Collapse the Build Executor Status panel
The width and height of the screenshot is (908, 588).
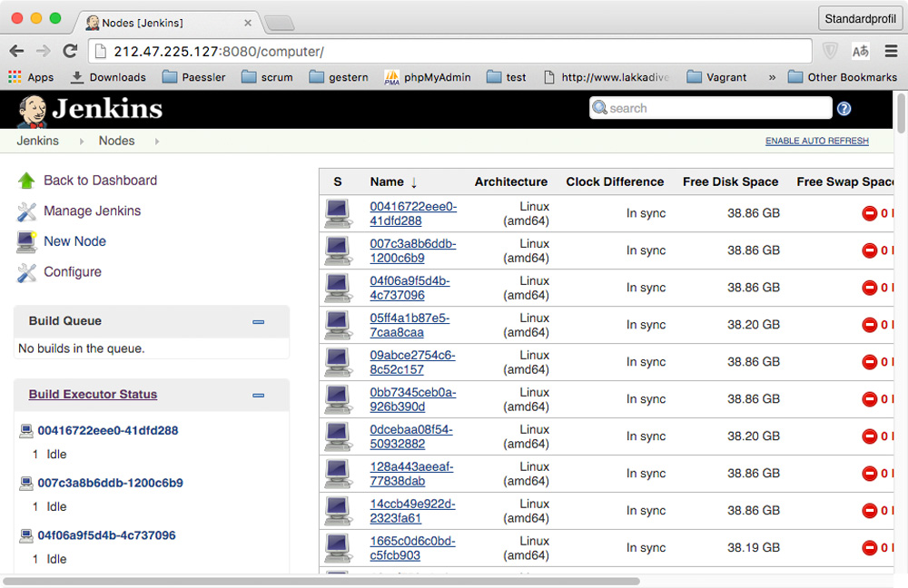tap(258, 395)
